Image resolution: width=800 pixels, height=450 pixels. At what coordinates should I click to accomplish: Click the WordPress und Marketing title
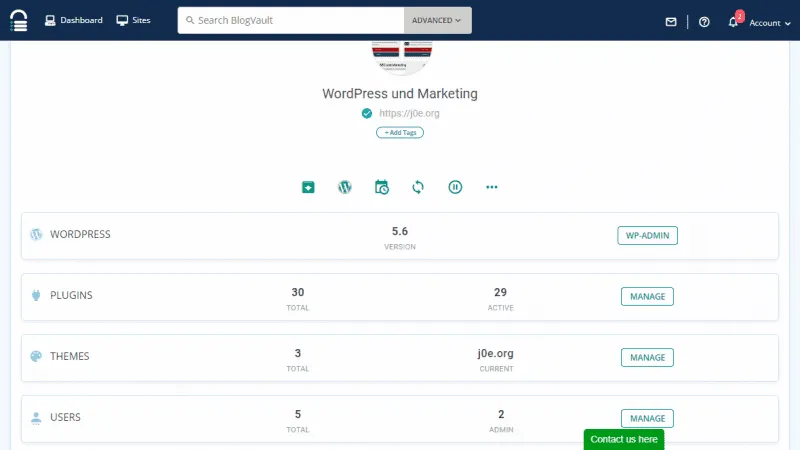tap(400, 93)
